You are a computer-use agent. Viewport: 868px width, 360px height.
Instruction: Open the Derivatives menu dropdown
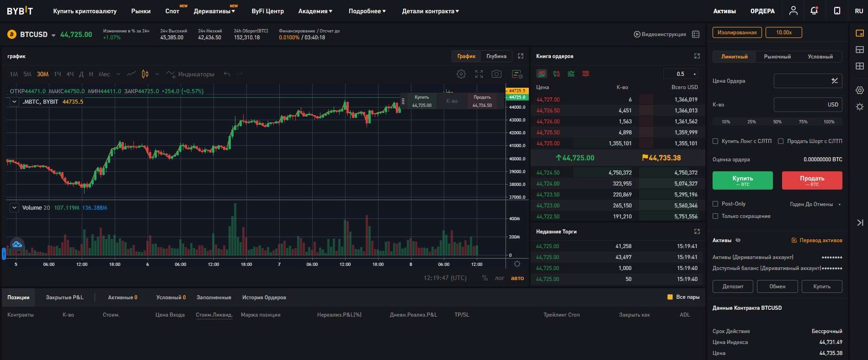pos(214,11)
